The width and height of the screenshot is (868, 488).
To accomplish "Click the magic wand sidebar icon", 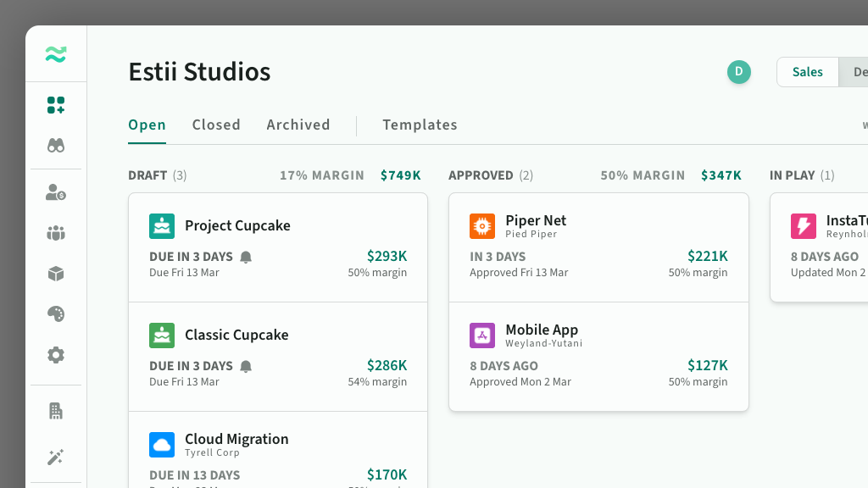I will point(56,457).
